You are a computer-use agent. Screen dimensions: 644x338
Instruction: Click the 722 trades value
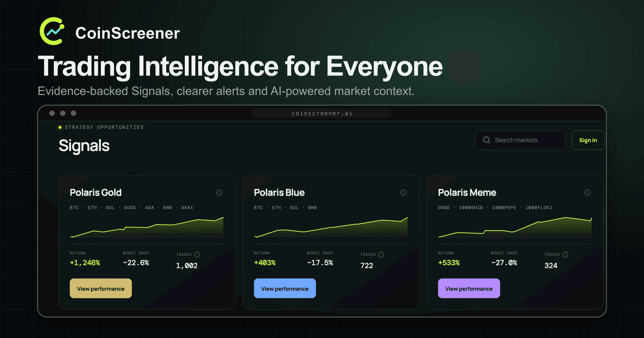click(367, 266)
